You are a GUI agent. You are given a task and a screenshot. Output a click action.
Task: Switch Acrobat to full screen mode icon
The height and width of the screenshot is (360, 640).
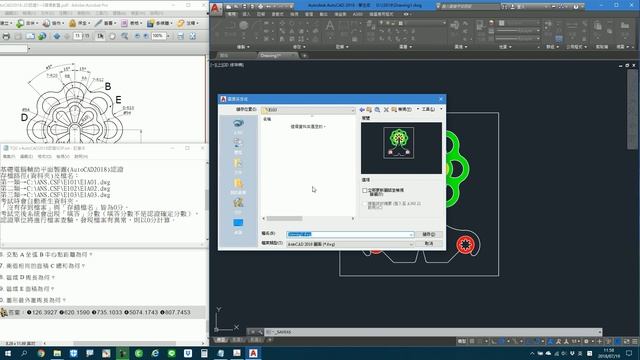(x=193, y=36)
